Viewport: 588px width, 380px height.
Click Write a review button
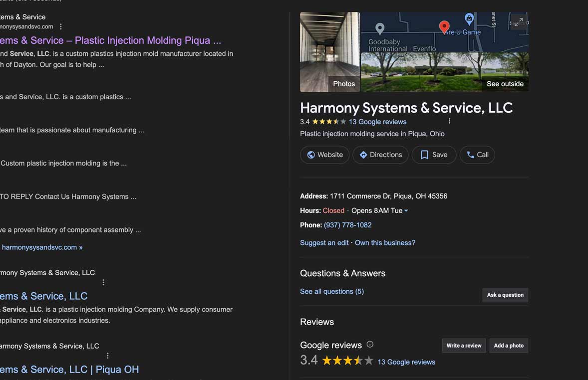464,346
